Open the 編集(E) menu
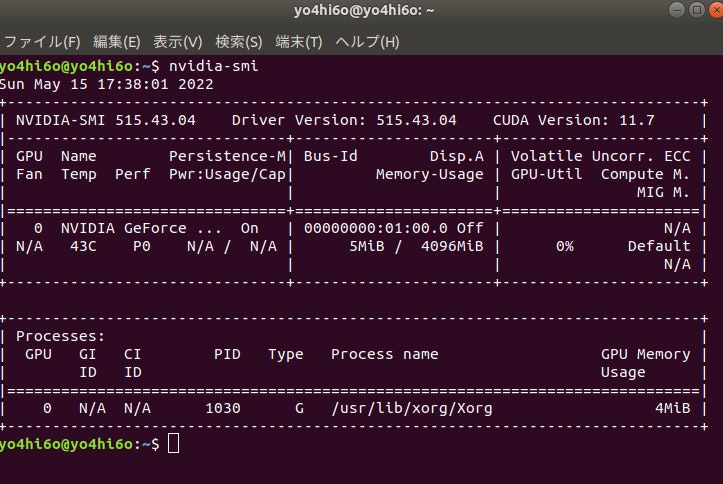 [x=117, y=42]
